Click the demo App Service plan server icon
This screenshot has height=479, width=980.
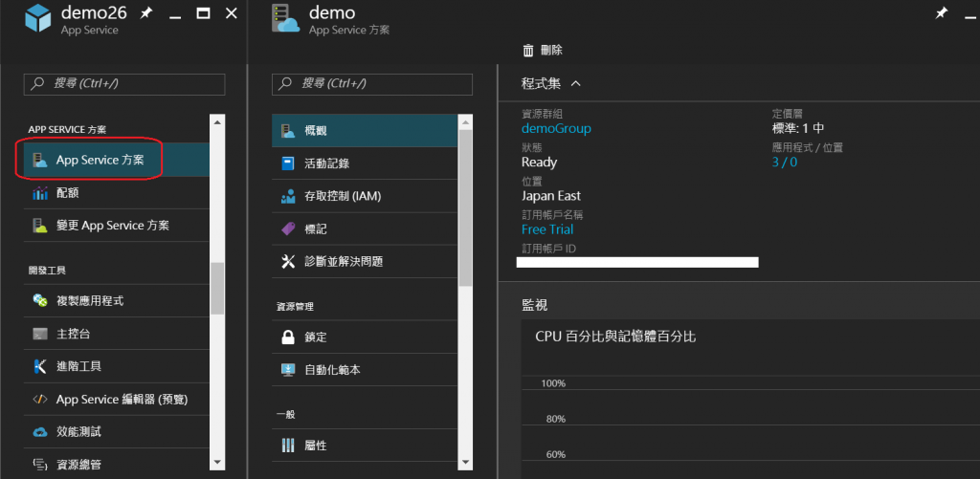(x=285, y=19)
